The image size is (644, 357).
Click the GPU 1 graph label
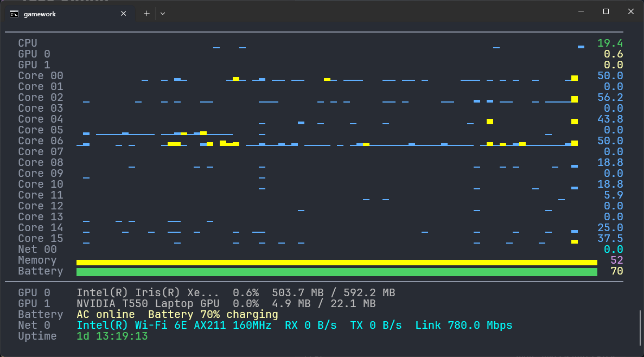coord(34,65)
